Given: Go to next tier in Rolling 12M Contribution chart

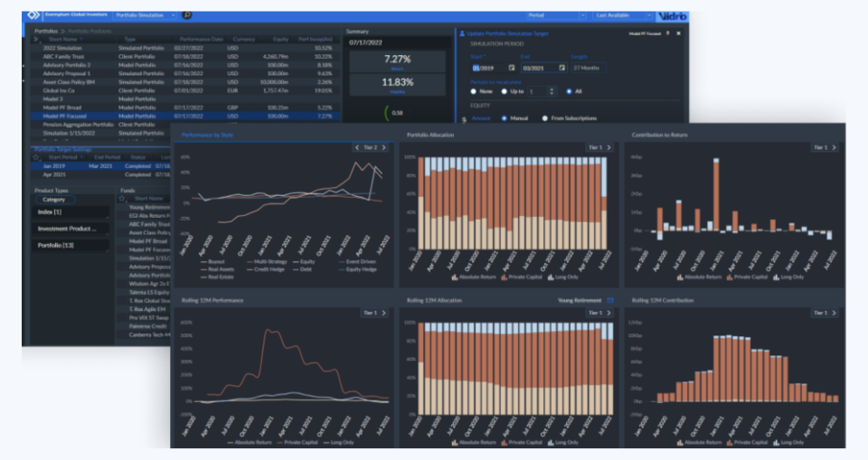Looking at the screenshot, I should click(x=835, y=313).
